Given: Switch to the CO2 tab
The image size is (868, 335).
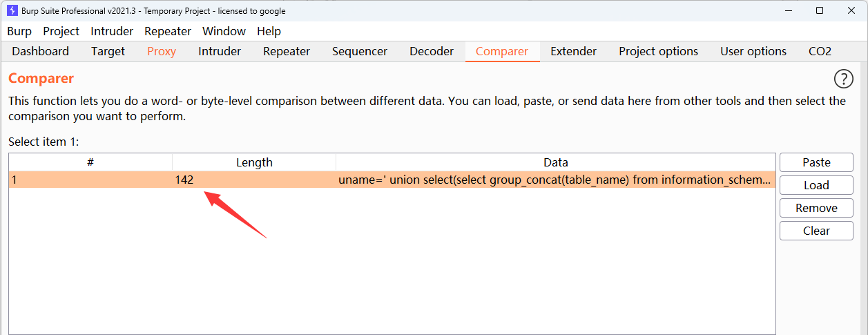Looking at the screenshot, I should (x=820, y=51).
